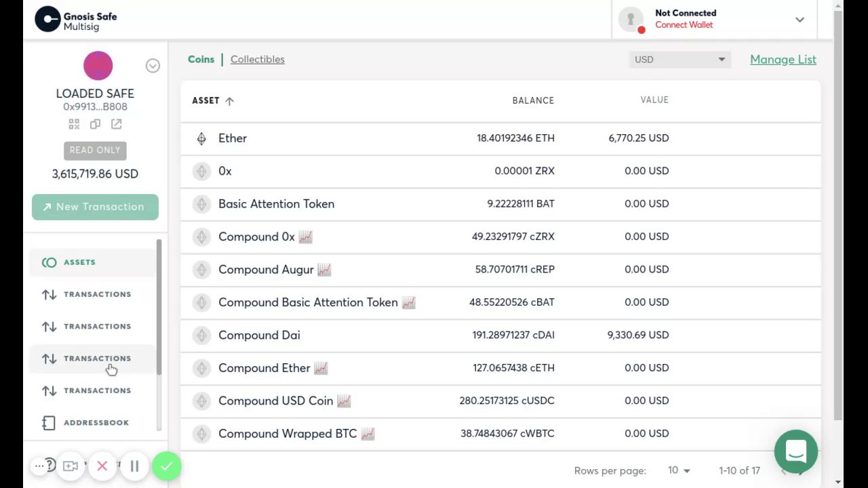Screen dimensions: 868x488
Task: Click the Gnosis Safe Multisig logo
Action: [x=76, y=20]
